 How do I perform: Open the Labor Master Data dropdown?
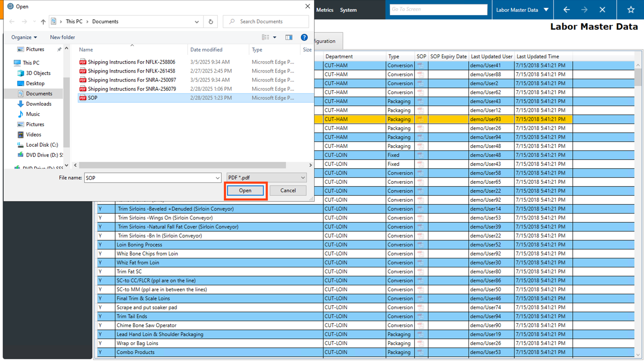tap(546, 9)
